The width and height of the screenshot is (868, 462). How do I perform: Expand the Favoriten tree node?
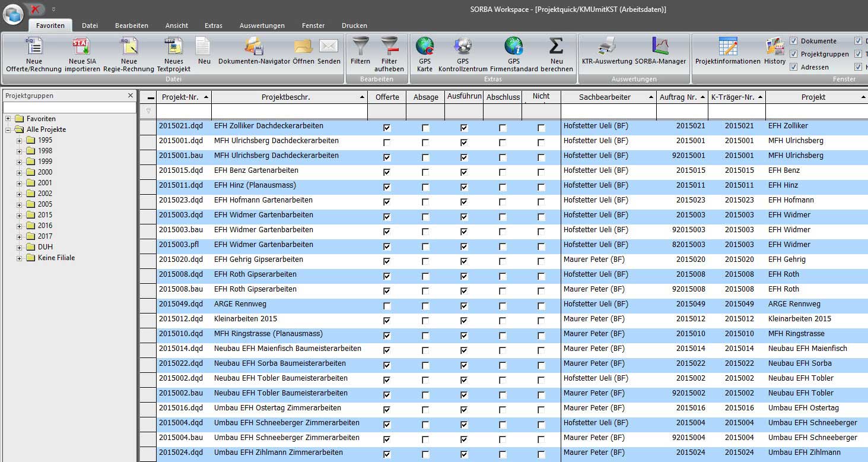(8, 119)
